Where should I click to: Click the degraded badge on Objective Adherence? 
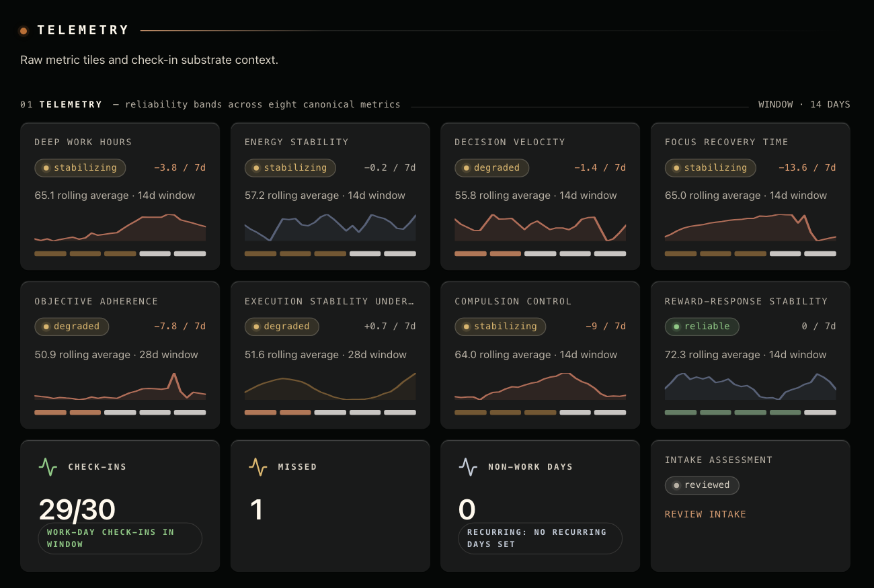tap(72, 327)
